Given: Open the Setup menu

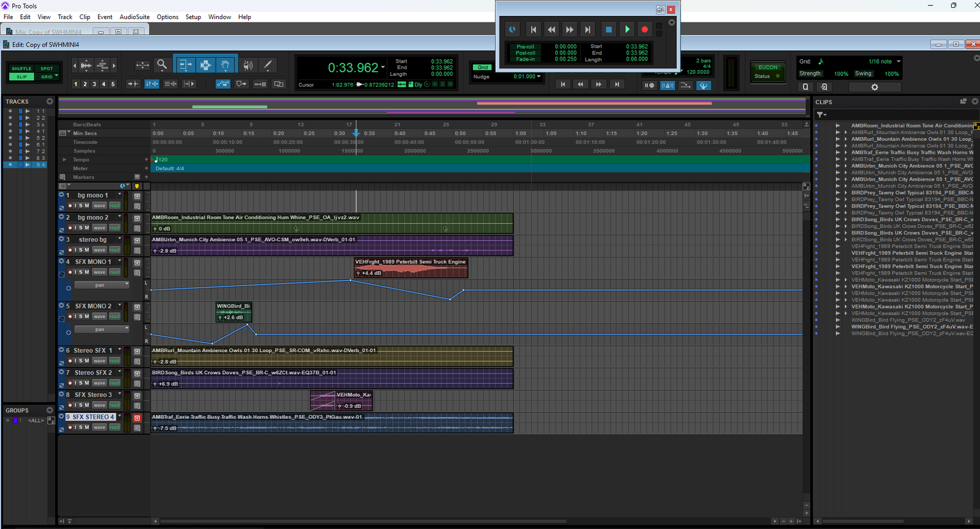Looking at the screenshot, I should click(x=193, y=17).
